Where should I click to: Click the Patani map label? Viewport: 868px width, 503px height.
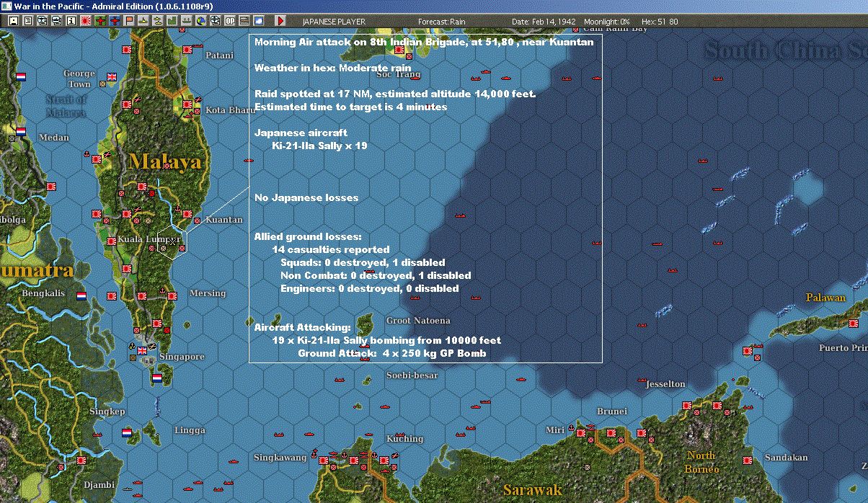point(220,55)
